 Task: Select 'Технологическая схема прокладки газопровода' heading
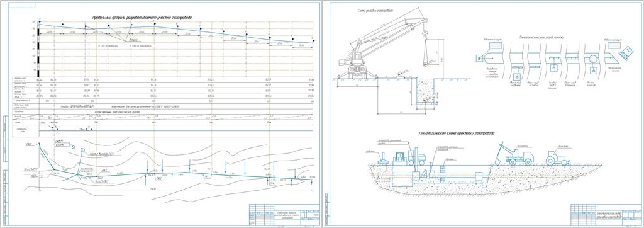pos(456,134)
